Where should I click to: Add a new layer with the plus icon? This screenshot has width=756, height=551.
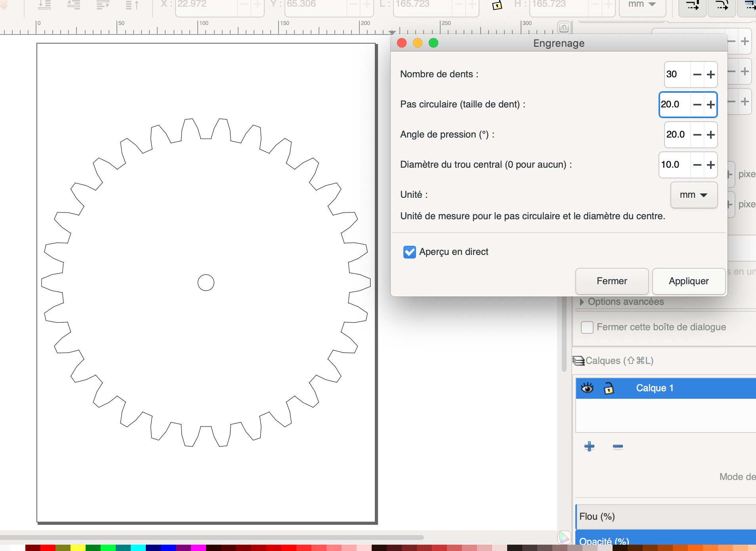point(589,446)
